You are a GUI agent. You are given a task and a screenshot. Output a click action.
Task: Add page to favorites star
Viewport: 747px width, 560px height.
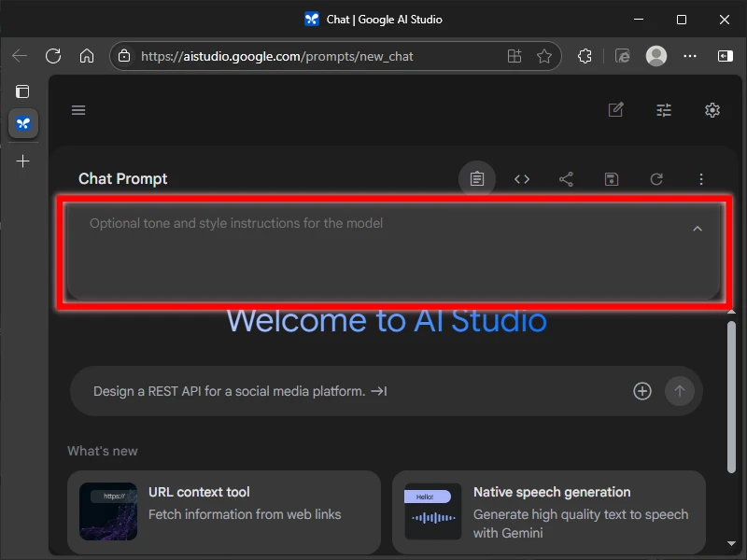tap(544, 56)
